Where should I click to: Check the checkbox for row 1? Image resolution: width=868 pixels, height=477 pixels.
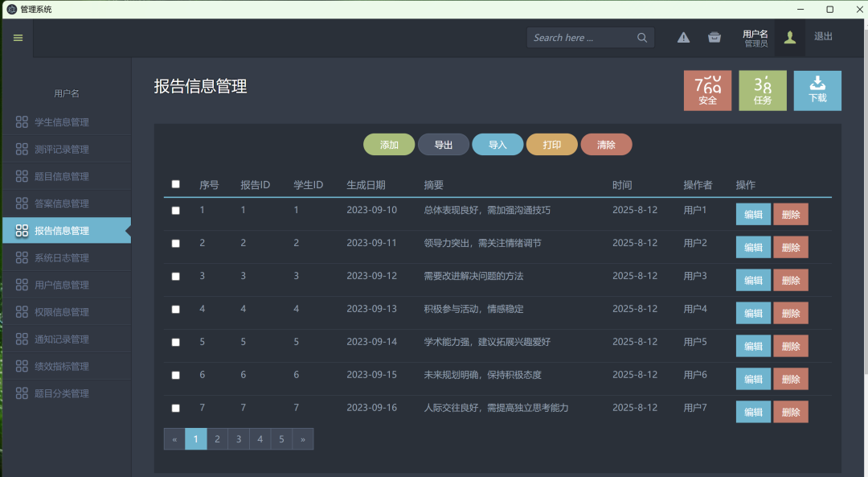pyautogui.click(x=176, y=211)
